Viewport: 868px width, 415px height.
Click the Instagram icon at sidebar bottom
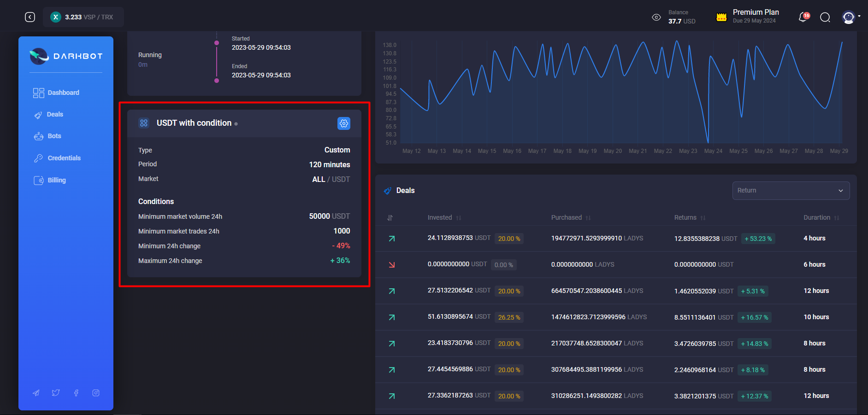click(x=95, y=392)
